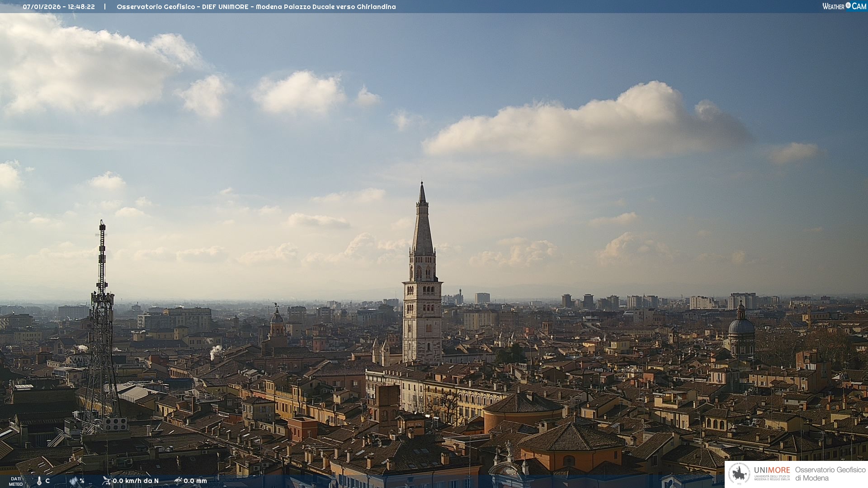868x488 pixels.
Task: Click the camera lens in WeatherCam logo
Action: point(848,5)
